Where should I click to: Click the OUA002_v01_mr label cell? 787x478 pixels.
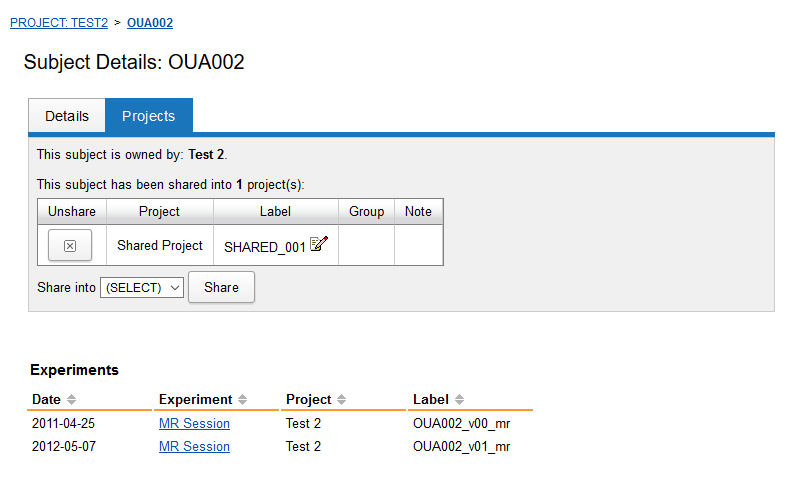point(461,446)
